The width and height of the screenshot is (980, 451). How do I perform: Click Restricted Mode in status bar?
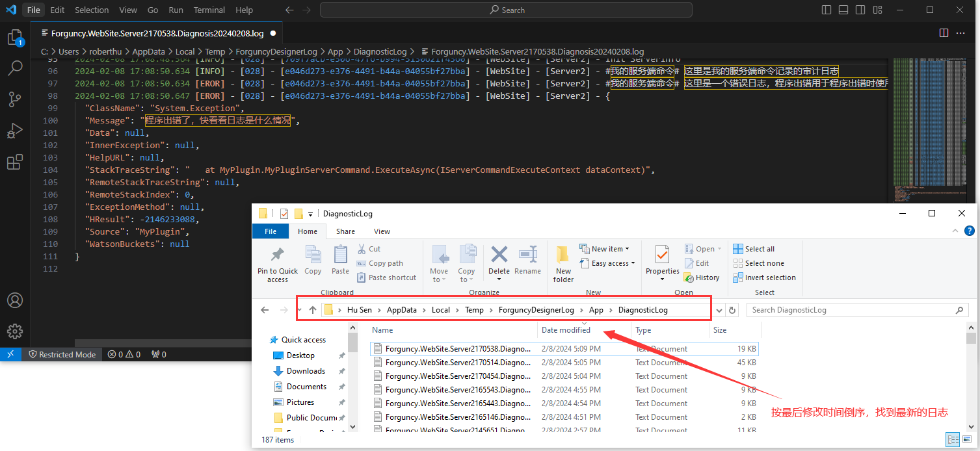pyautogui.click(x=62, y=354)
